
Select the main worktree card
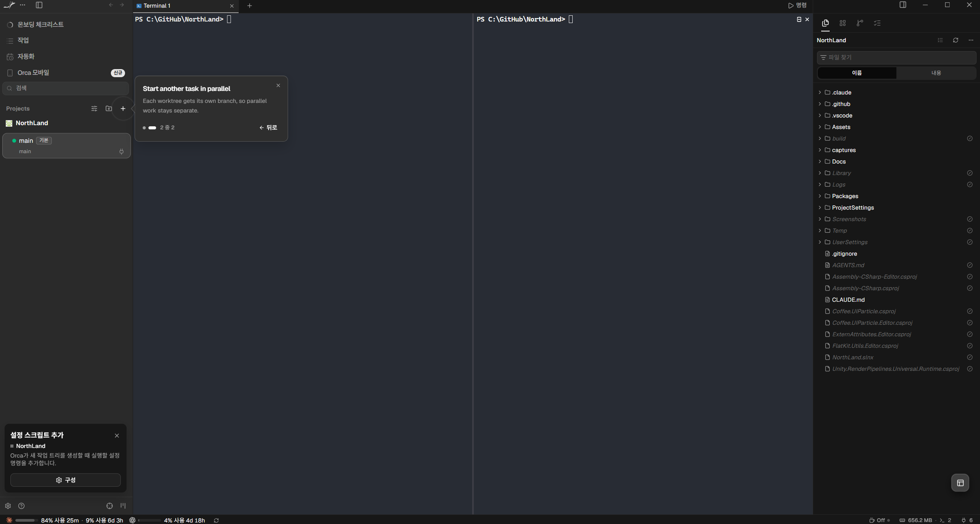click(x=67, y=146)
